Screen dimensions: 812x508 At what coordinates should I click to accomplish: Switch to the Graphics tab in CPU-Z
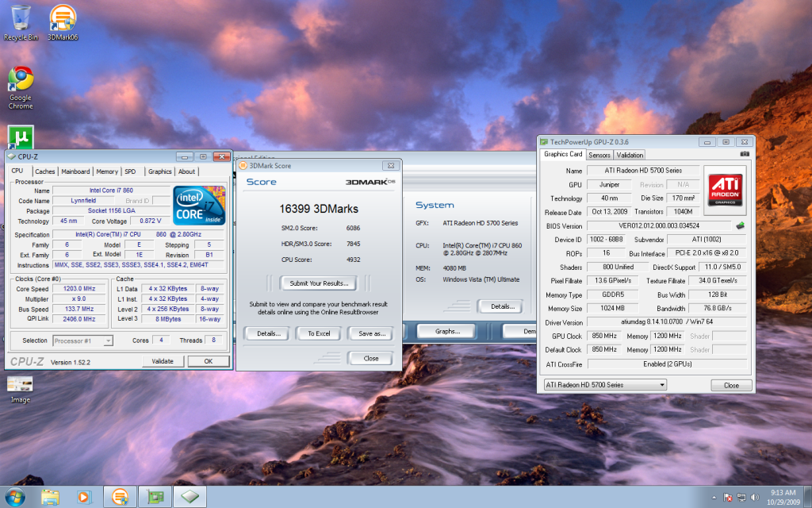pyautogui.click(x=159, y=171)
